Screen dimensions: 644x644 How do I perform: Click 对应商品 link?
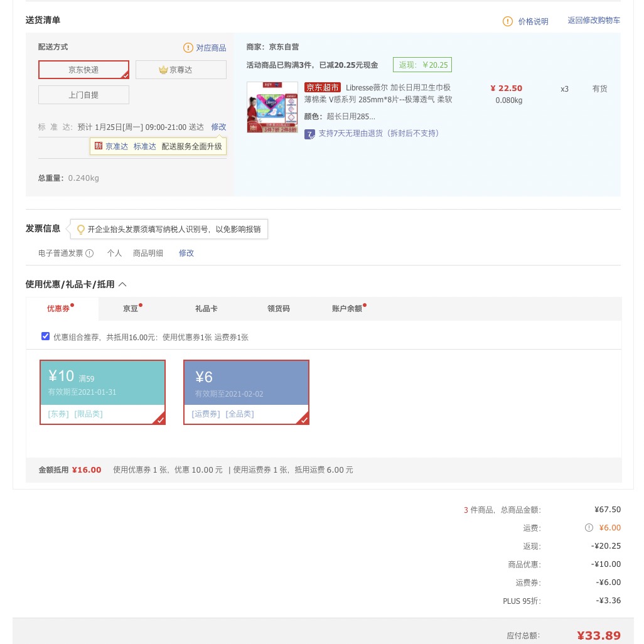pyautogui.click(x=211, y=48)
